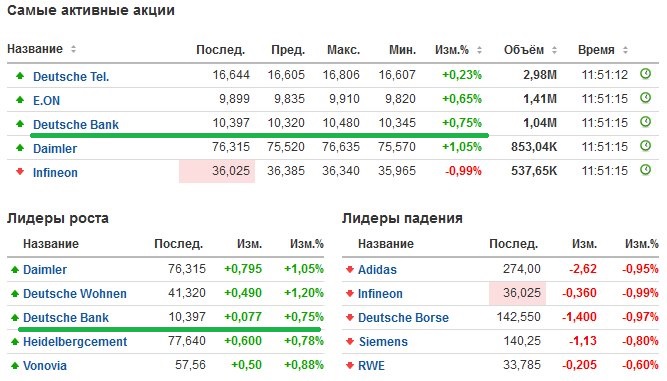Click clock icon in Daimler row

[x=645, y=146]
